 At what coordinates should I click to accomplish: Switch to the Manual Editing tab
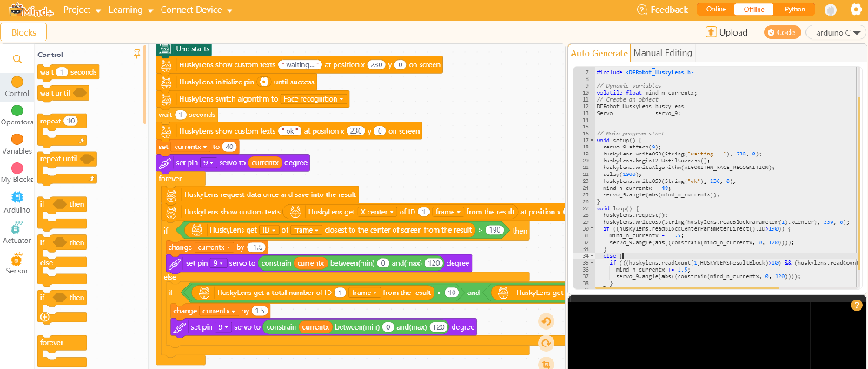662,53
